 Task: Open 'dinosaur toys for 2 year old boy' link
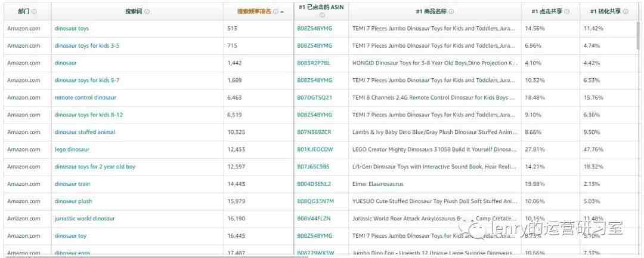coord(95,167)
